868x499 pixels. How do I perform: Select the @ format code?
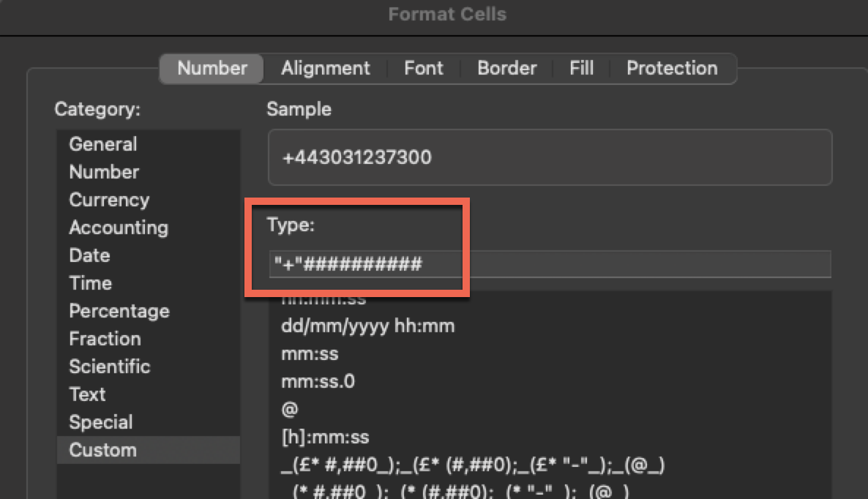click(290, 410)
